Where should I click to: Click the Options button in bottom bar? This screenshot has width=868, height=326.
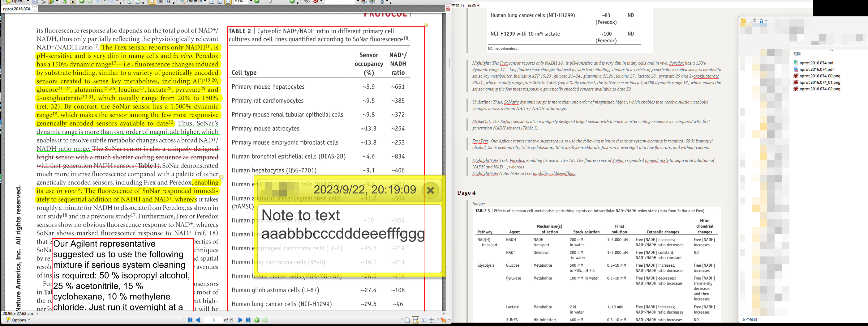click(x=19, y=320)
